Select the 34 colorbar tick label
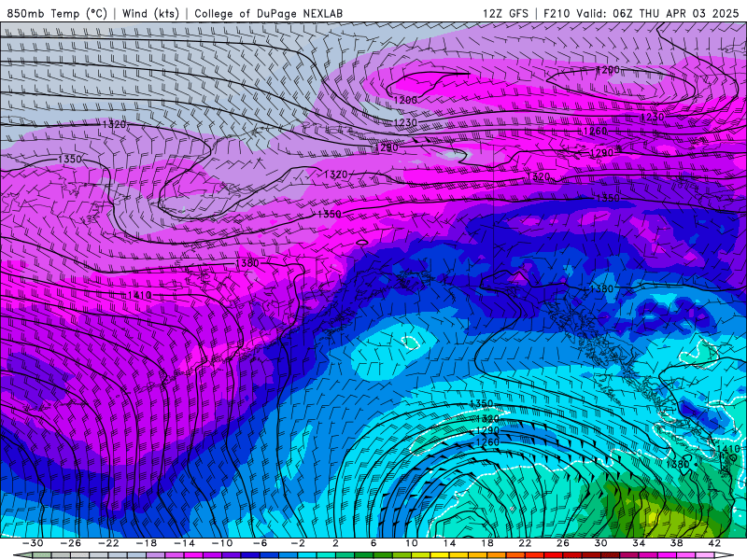 (x=639, y=543)
